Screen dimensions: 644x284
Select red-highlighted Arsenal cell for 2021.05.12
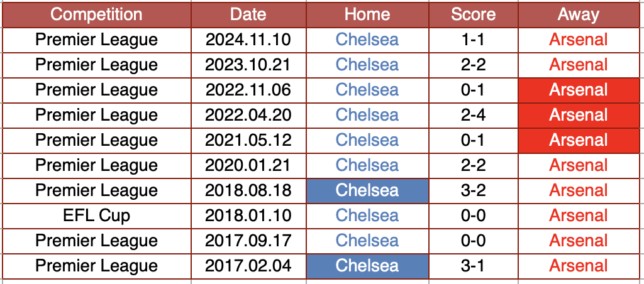[578, 140]
